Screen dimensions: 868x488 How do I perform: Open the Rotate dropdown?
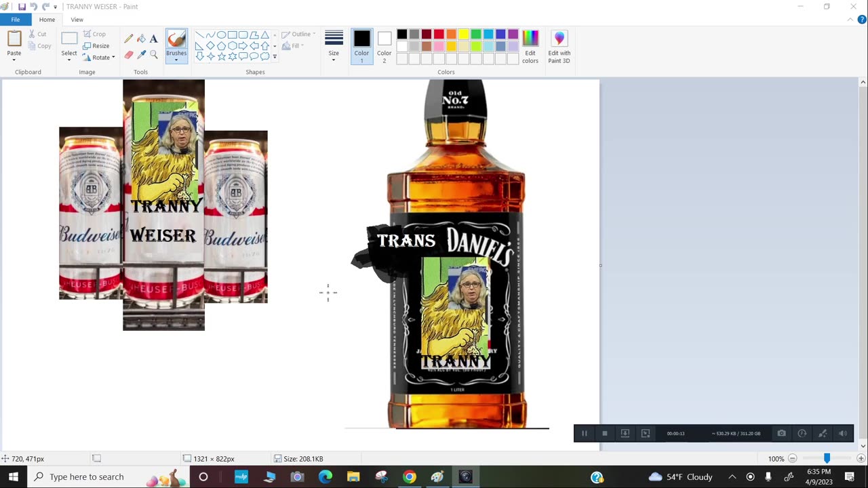click(x=98, y=58)
